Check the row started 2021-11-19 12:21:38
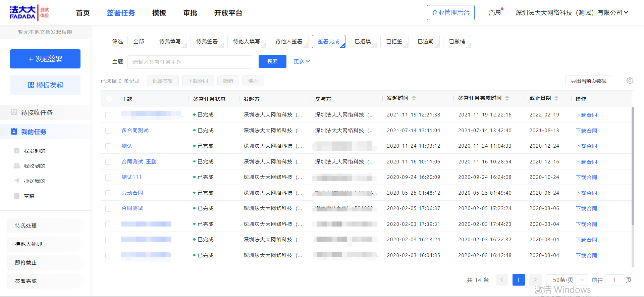The width and height of the screenshot is (644, 297). coord(108,115)
